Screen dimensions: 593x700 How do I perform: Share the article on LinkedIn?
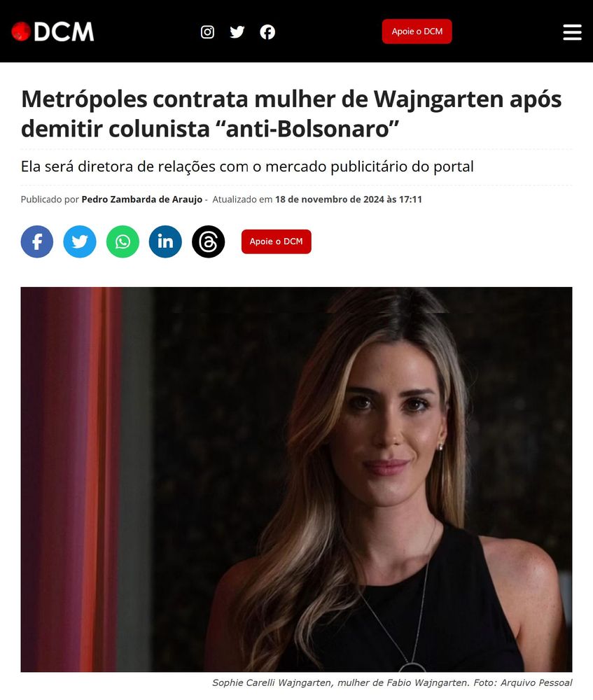pyautogui.click(x=165, y=241)
